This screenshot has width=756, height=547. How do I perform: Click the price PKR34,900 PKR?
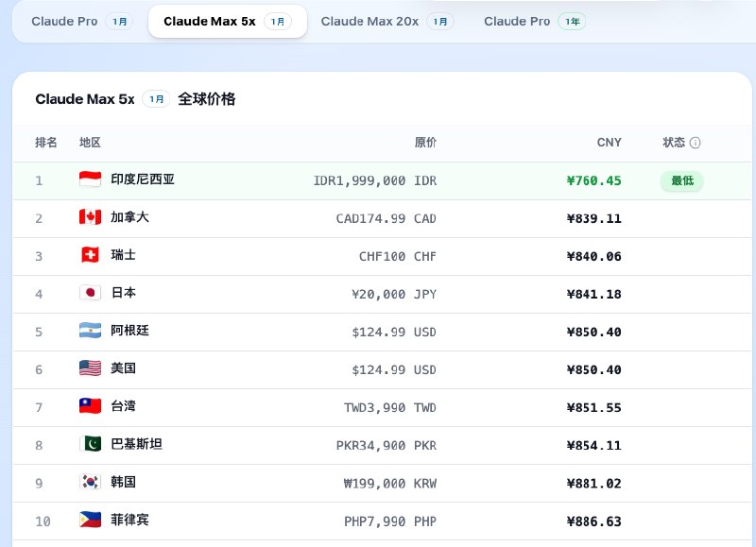(x=387, y=446)
